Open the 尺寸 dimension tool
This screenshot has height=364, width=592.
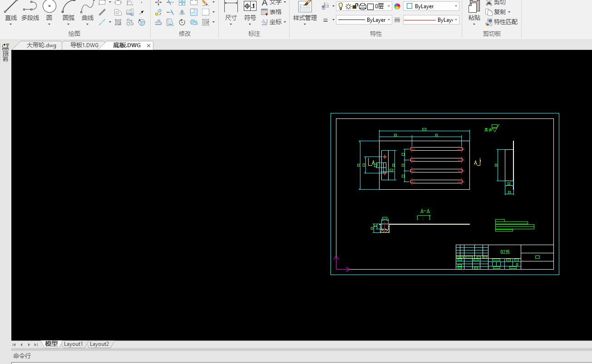231,10
